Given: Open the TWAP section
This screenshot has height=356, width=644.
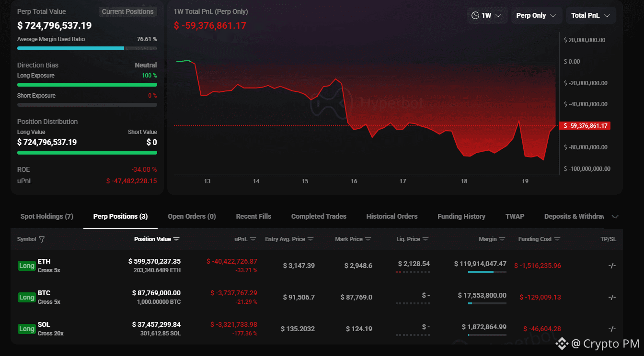Looking at the screenshot, I should pos(515,216).
